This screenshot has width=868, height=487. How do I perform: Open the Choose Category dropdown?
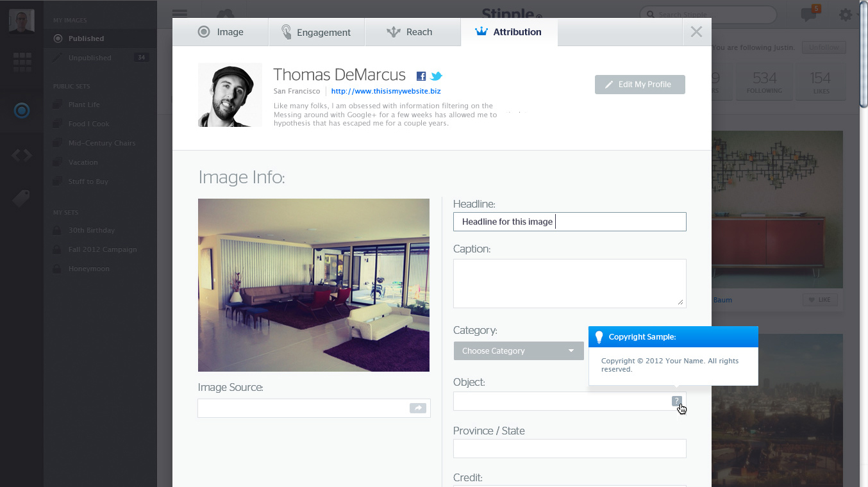(x=518, y=351)
